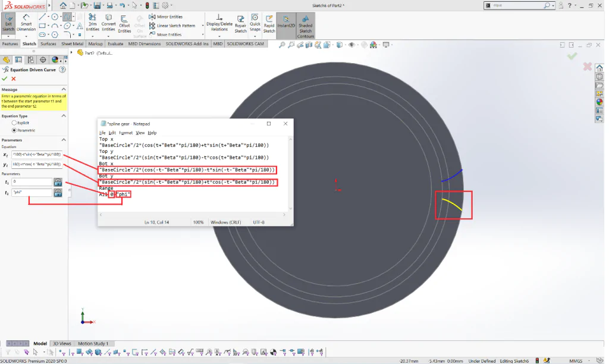Toggle the lock beside the t1 parameter
Screen dimensions: 609x364
pos(58,182)
